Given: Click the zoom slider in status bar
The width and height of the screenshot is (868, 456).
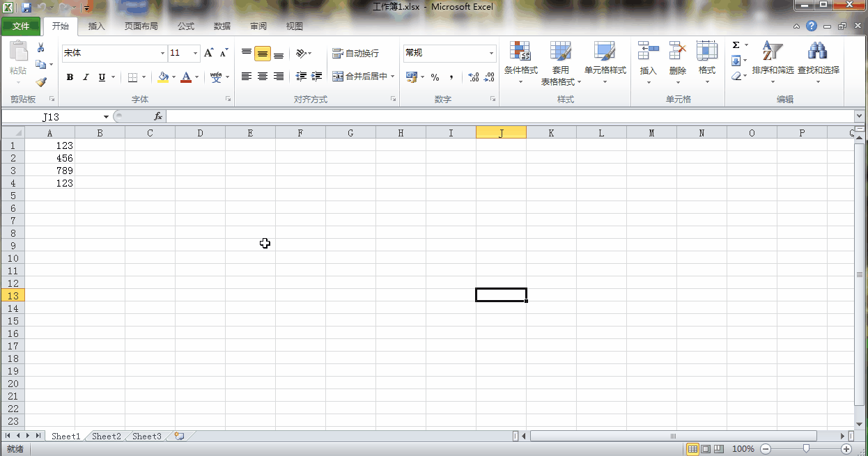Looking at the screenshot, I should pyautogui.click(x=806, y=449).
